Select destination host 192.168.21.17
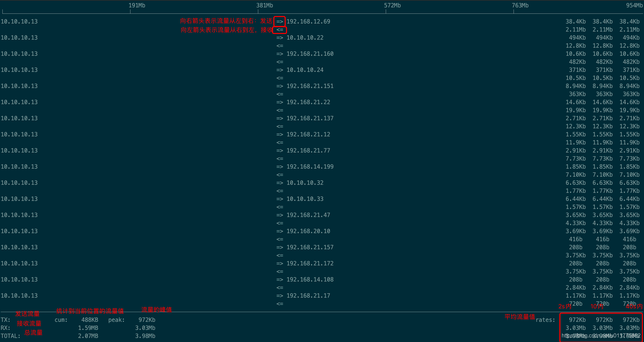 coord(308,296)
